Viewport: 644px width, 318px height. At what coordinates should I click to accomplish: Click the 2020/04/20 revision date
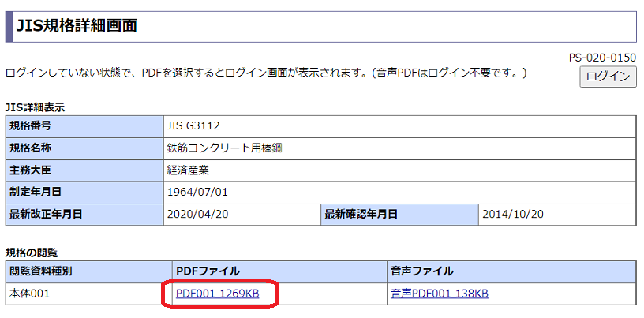[197, 214]
